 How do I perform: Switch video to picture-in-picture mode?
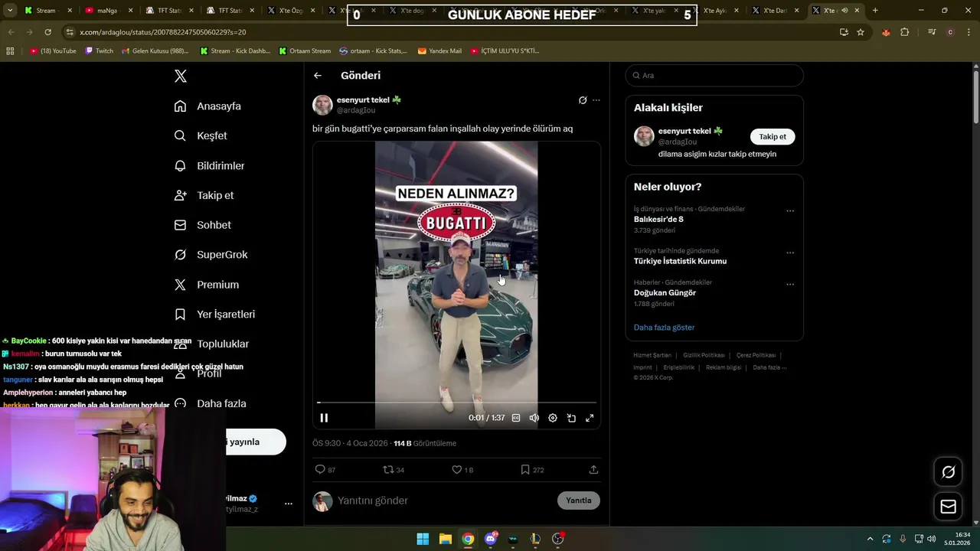(571, 418)
